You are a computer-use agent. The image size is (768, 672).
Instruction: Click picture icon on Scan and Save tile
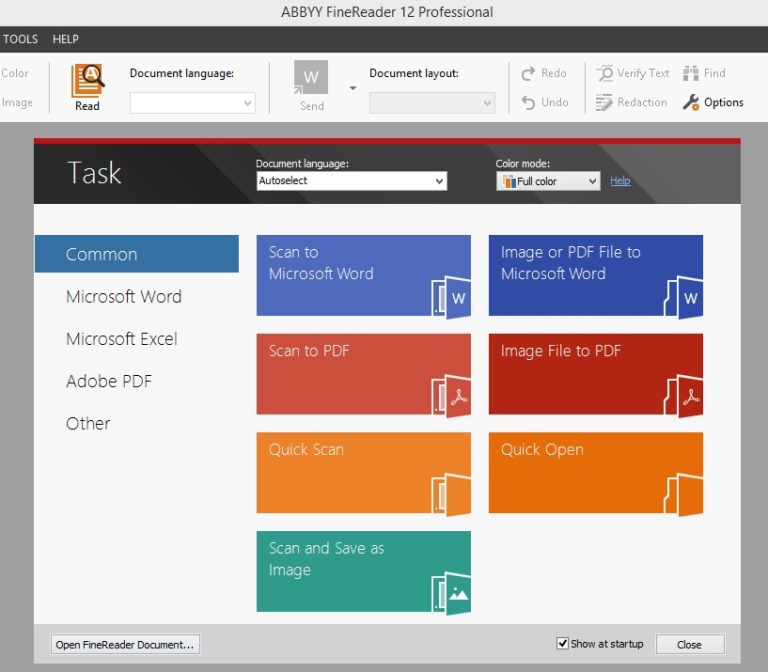(x=452, y=593)
